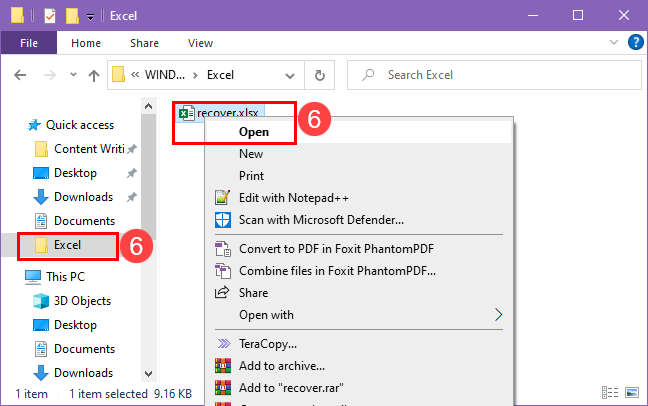
Task: Click the Excel breadcrumb segment
Action: [220, 75]
